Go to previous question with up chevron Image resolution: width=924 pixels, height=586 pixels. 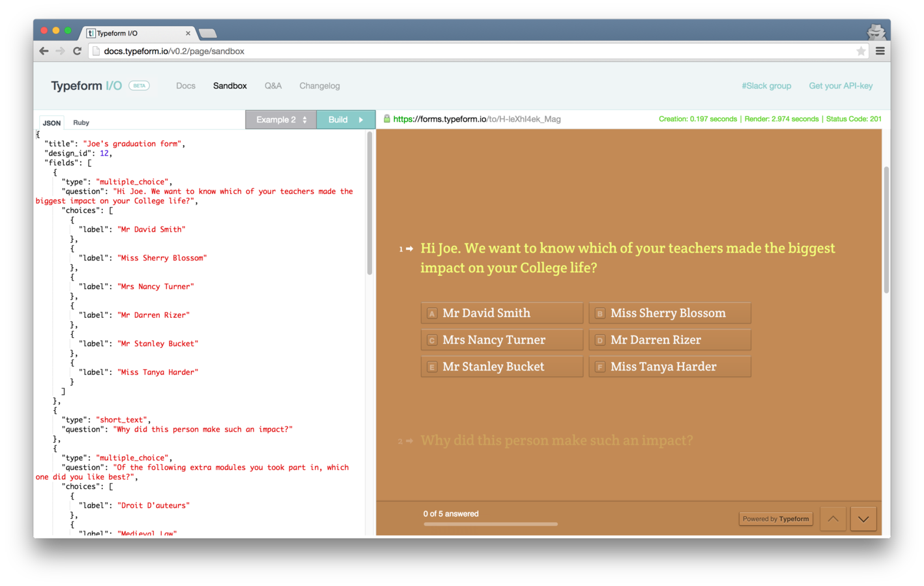[x=833, y=519]
